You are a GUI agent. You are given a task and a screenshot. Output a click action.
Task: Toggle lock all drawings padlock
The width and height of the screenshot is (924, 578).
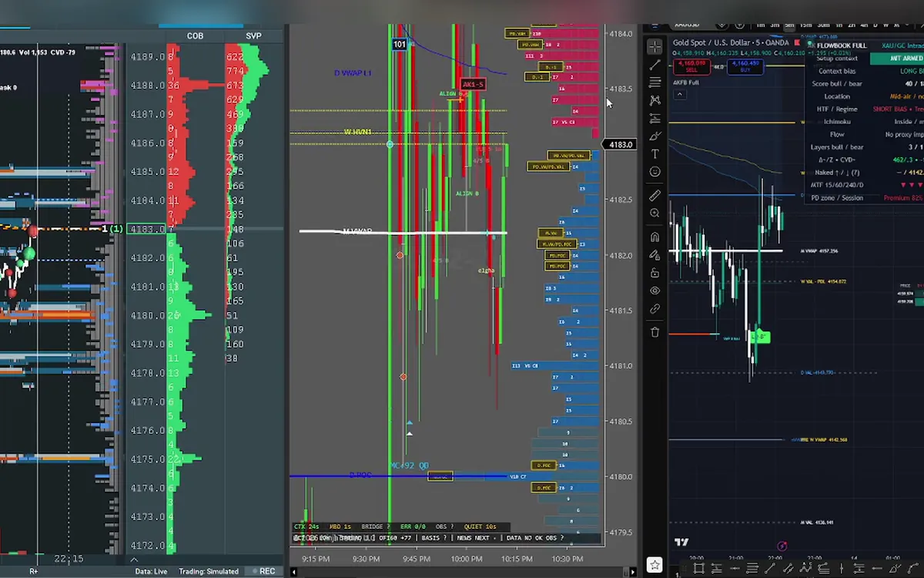click(x=654, y=273)
